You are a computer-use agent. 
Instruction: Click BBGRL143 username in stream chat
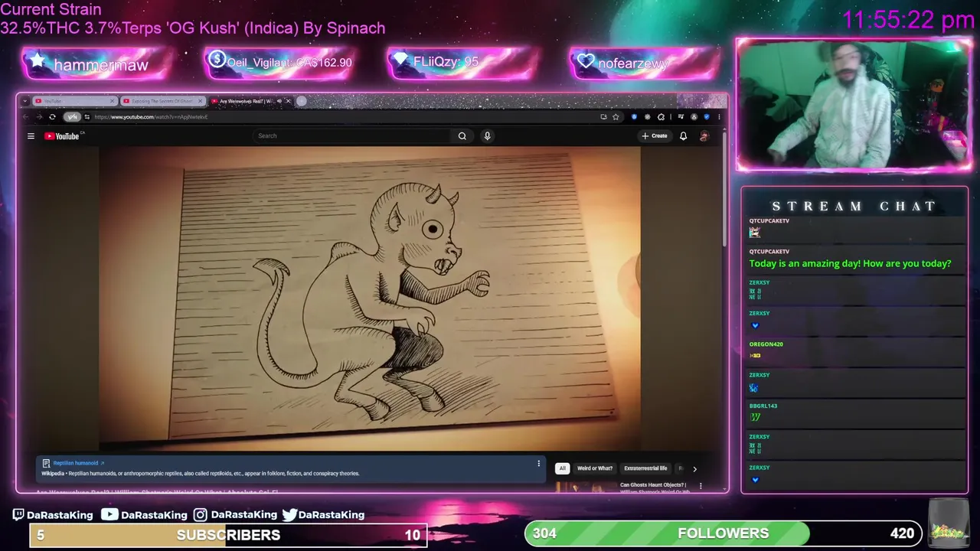(763, 406)
